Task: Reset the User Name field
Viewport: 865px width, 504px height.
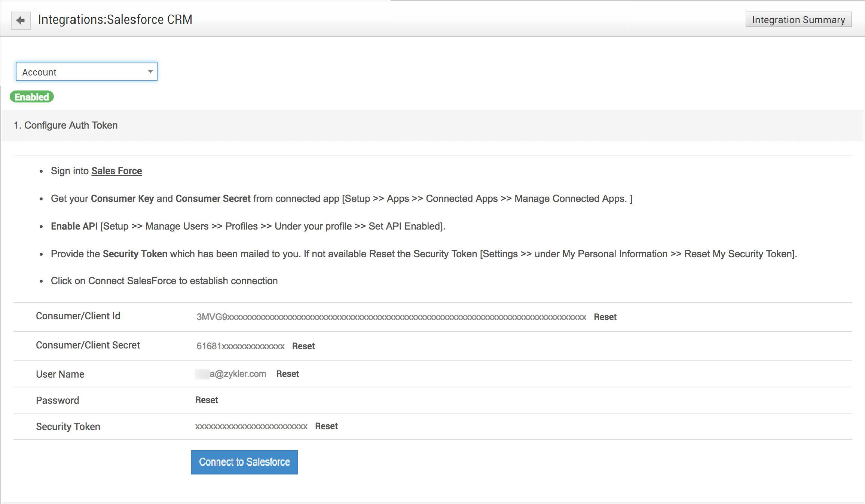Action: tap(287, 374)
